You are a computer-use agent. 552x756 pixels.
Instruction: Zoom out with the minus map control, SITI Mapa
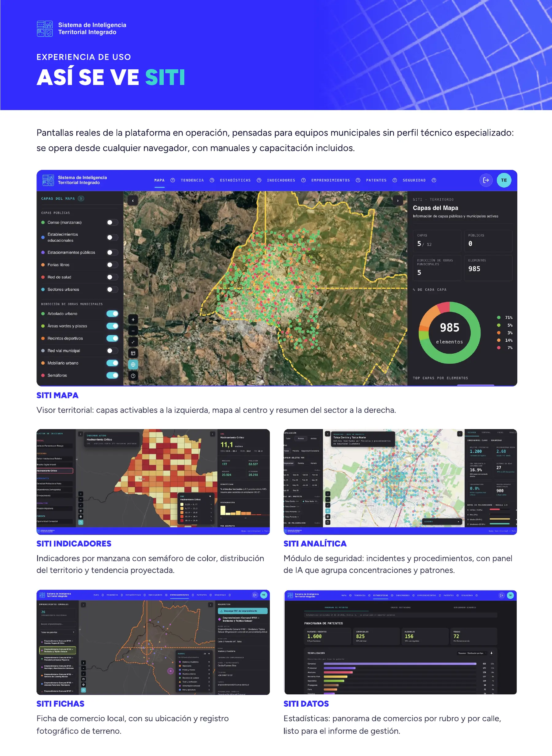click(x=133, y=331)
